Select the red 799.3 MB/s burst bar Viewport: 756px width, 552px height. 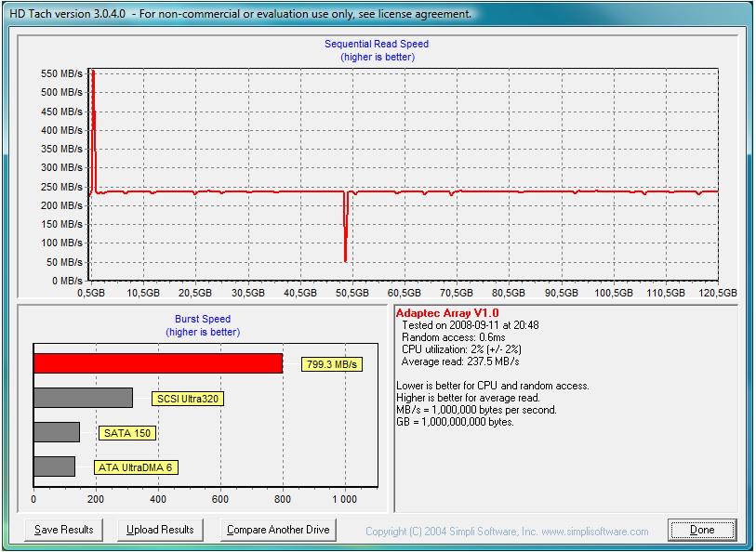[x=158, y=363]
